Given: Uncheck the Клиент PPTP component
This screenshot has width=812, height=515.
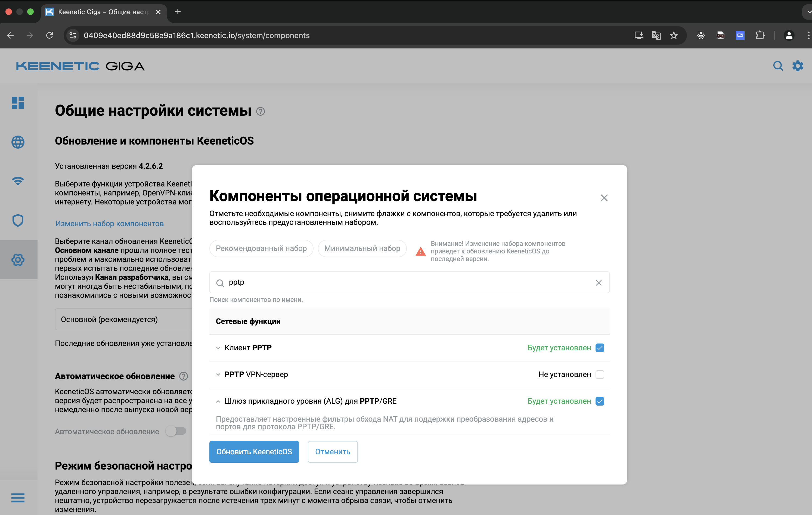Looking at the screenshot, I should pyautogui.click(x=600, y=348).
